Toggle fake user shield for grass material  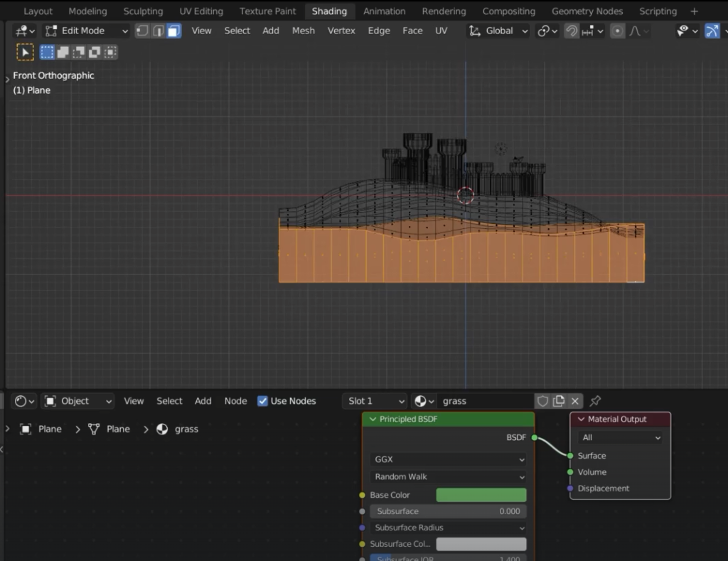(x=542, y=401)
